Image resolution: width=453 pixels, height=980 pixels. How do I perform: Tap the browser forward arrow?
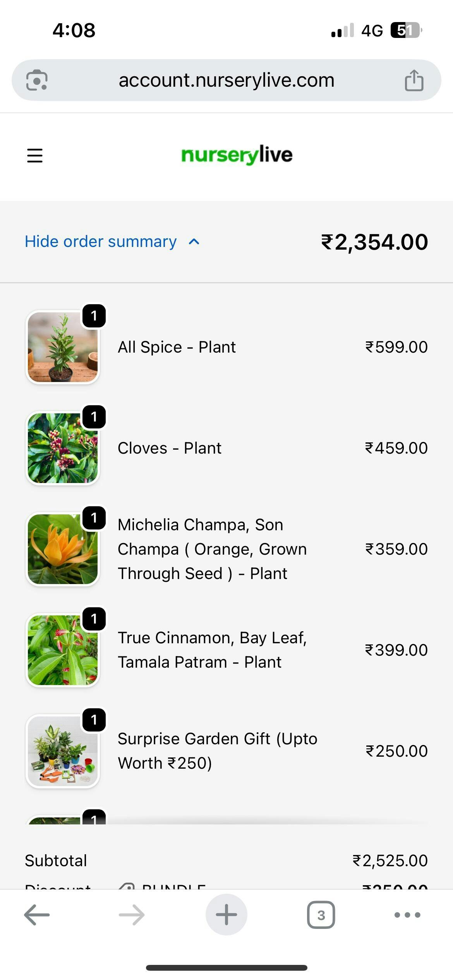(x=132, y=915)
